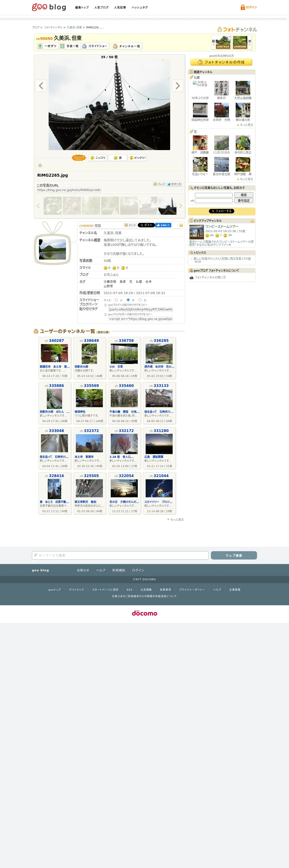
Task: Select small (小) slideshow size
Action: point(116,300)
